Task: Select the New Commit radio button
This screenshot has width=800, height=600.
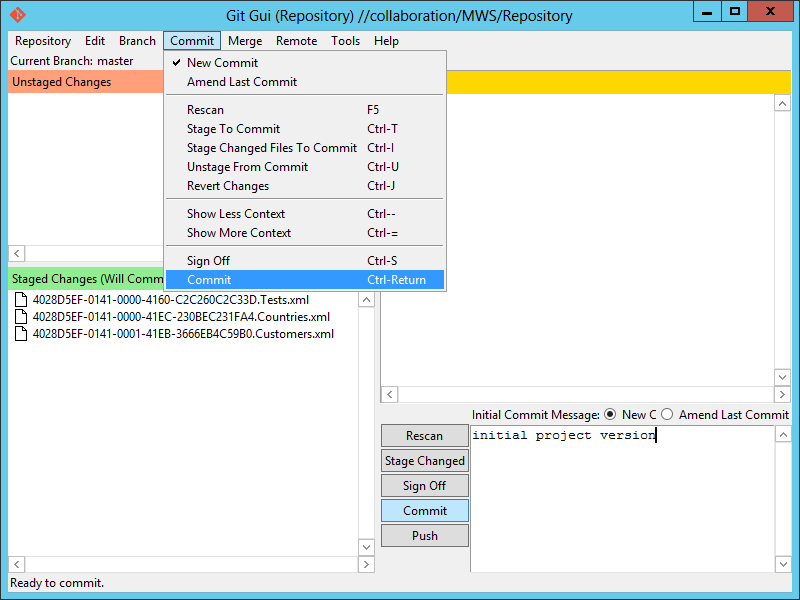Action: [611, 415]
